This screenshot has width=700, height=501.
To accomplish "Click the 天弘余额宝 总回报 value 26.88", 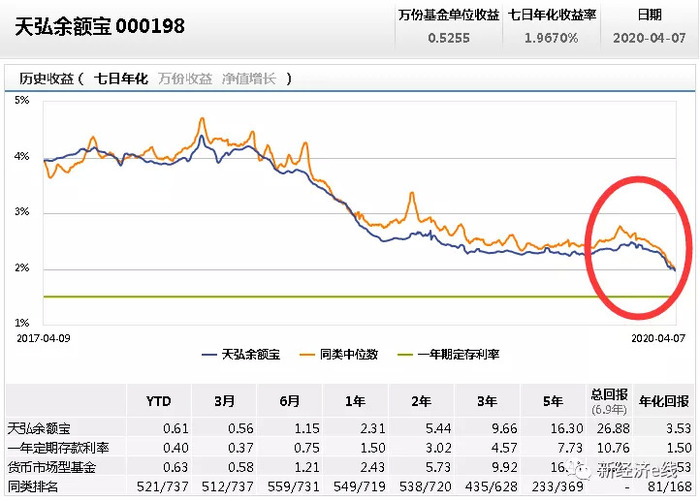I will pos(613,429).
